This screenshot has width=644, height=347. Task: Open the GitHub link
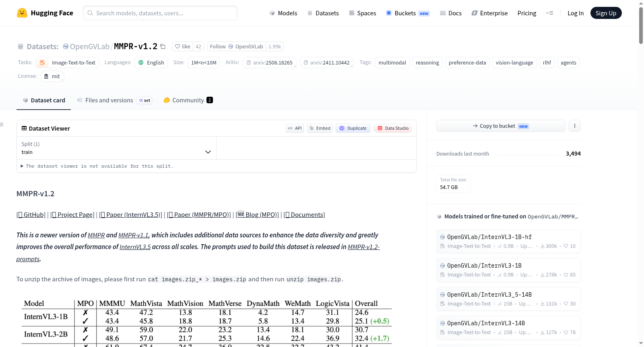(31, 215)
